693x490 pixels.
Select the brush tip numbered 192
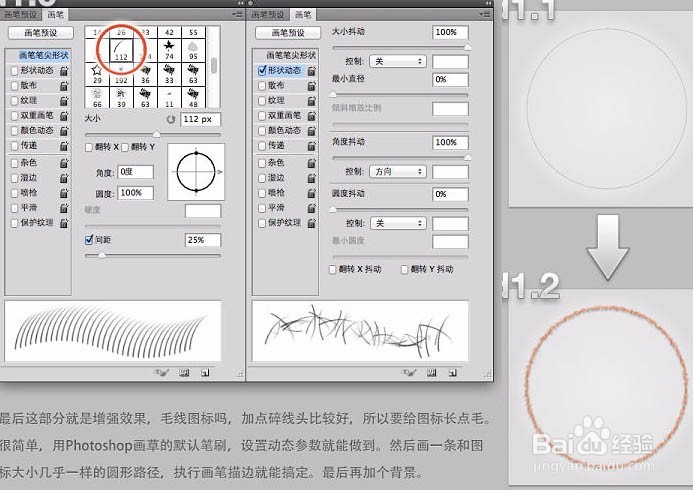click(x=121, y=73)
